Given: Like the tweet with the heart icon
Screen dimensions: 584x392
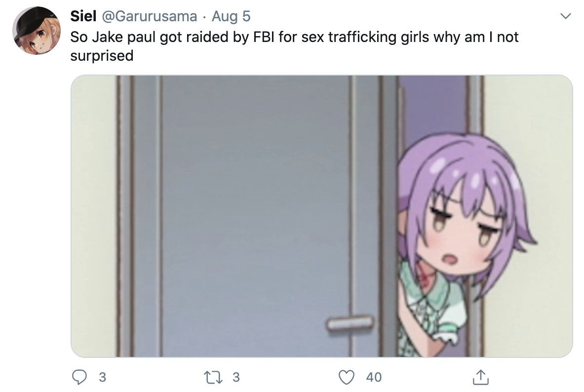Looking at the screenshot, I should tap(347, 377).
